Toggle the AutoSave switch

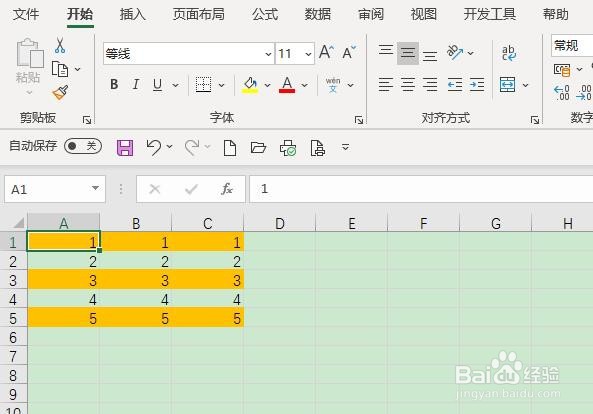(x=83, y=146)
